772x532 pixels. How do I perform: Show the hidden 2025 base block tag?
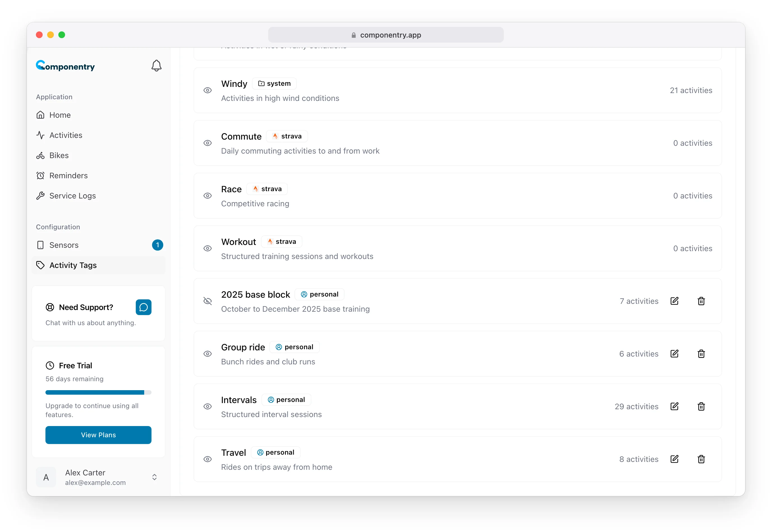click(208, 301)
